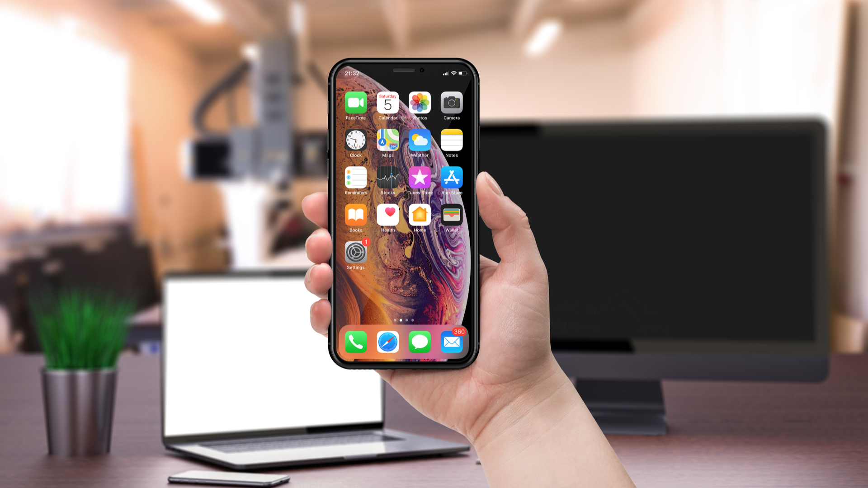Open Stocks app
The image size is (868, 488).
point(387,180)
